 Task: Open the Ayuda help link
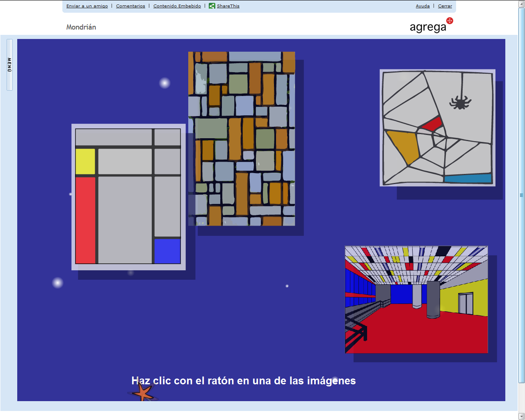[423, 6]
